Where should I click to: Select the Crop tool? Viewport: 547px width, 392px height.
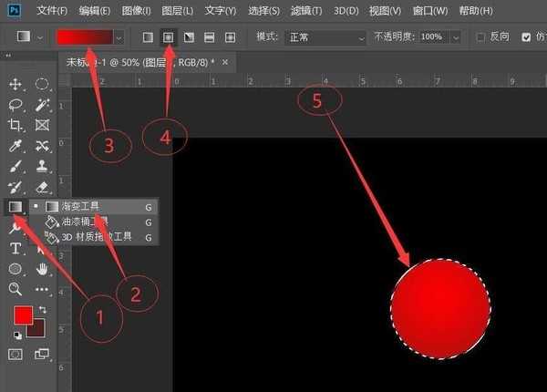click(15, 125)
